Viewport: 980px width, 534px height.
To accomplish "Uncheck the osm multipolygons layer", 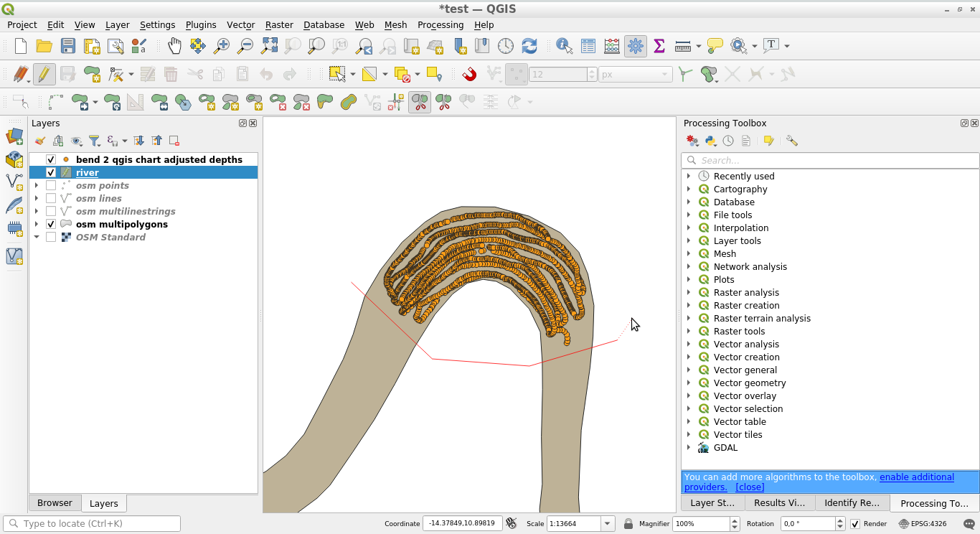I will [x=51, y=224].
